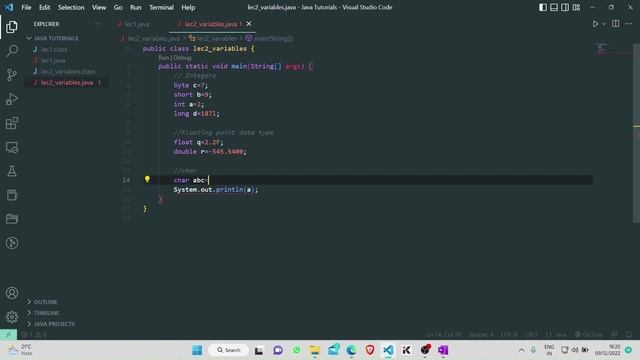Open the Remote Explorer view icon
Viewport: 640px width, 360px height.
12,147
